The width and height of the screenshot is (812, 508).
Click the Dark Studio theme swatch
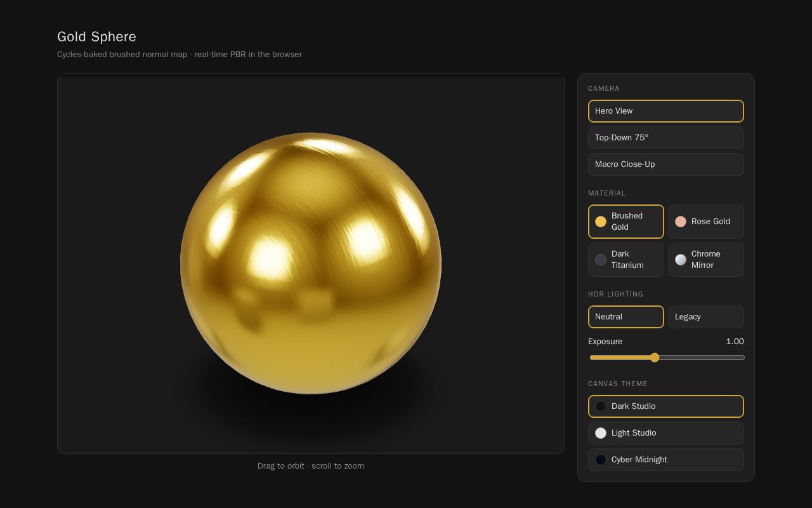601,406
